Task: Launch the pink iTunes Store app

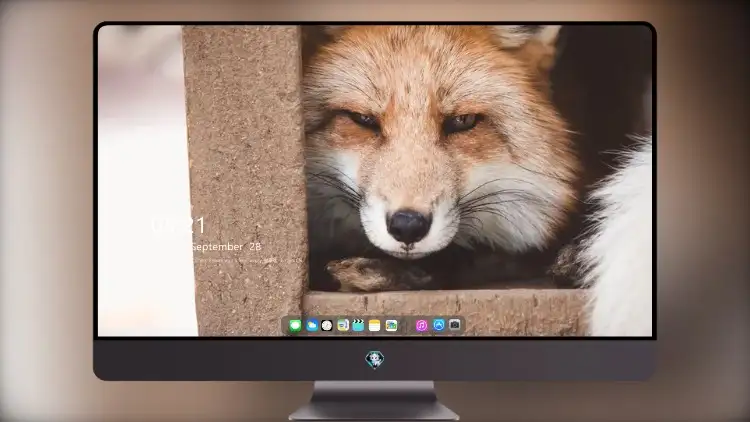Action: (421, 326)
